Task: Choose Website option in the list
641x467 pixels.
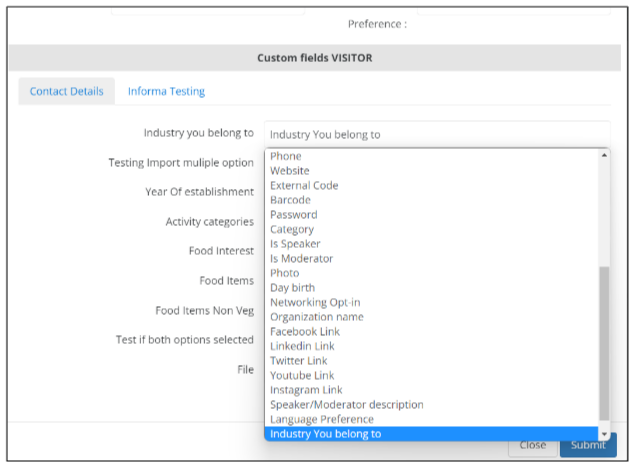Action: pyautogui.click(x=290, y=171)
